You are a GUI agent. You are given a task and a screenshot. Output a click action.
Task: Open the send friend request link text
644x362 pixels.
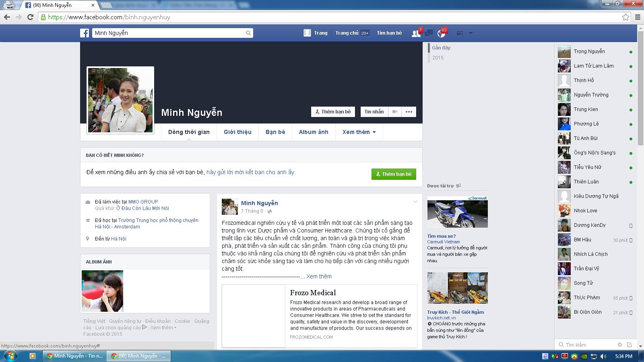(x=251, y=172)
